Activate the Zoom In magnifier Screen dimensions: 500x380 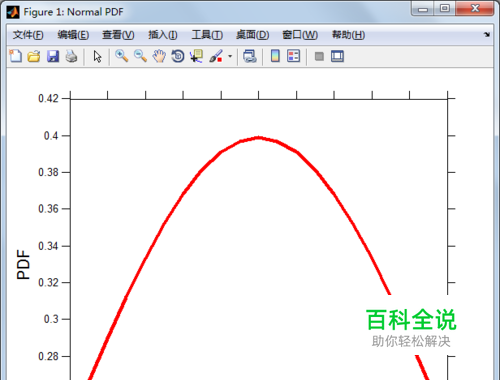(122, 56)
